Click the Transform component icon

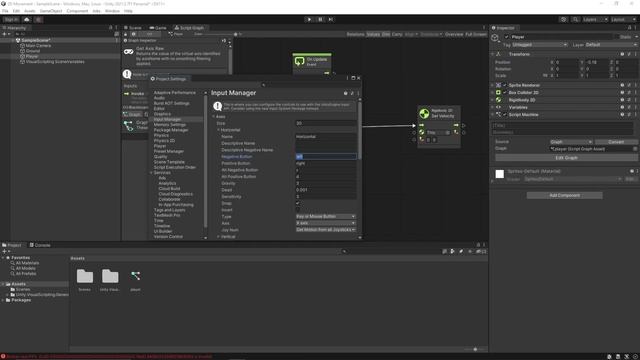coord(498,54)
